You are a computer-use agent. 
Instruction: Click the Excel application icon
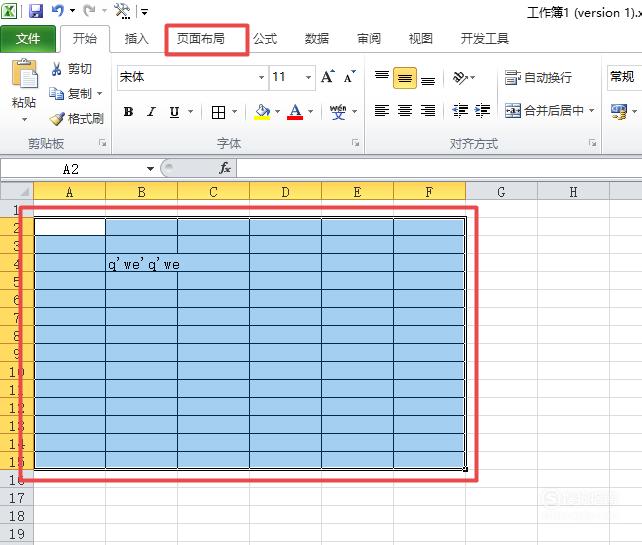[9, 11]
